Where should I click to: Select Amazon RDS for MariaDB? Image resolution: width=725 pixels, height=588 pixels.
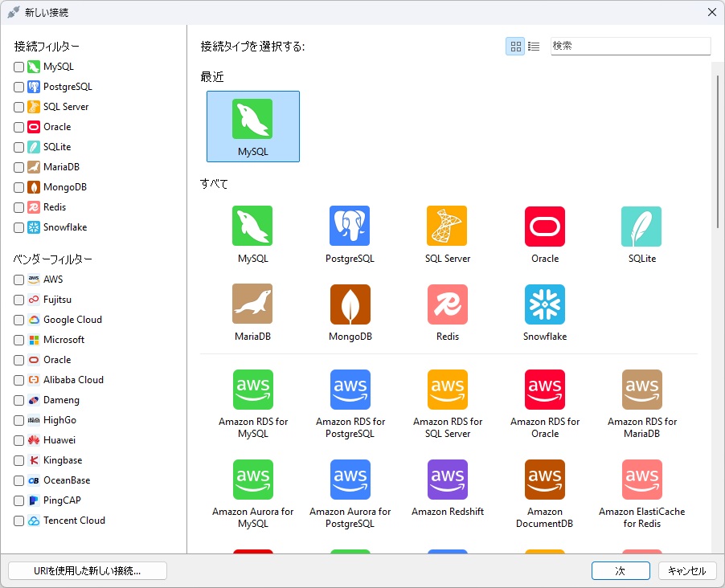point(641,404)
